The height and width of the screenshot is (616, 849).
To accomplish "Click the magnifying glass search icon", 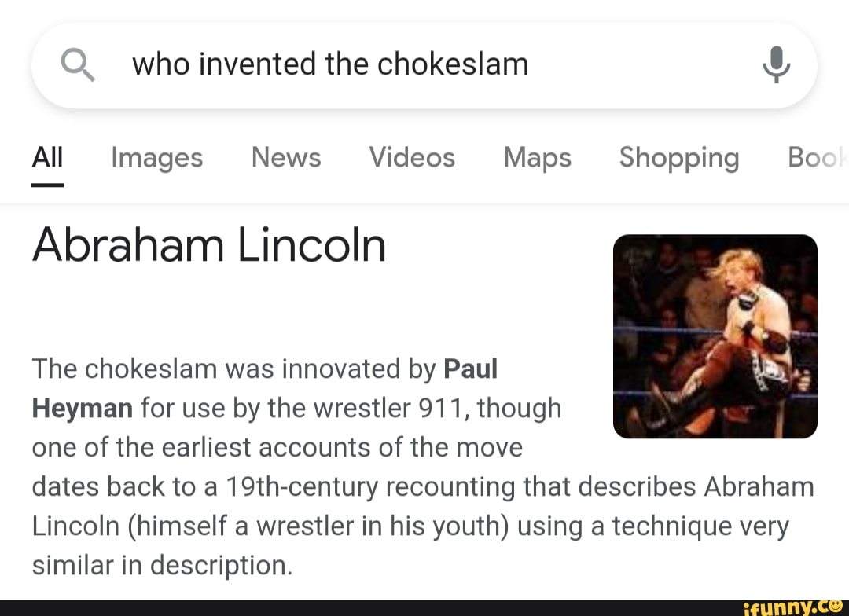I will click(x=78, y=64).
